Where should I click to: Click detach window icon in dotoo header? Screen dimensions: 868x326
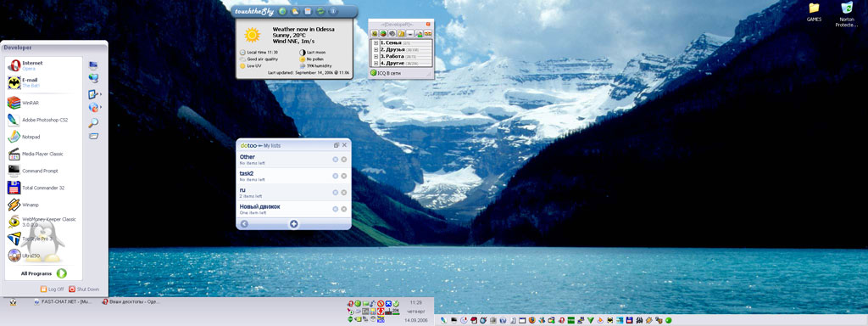pyautogui.click(x=336, y=144)
